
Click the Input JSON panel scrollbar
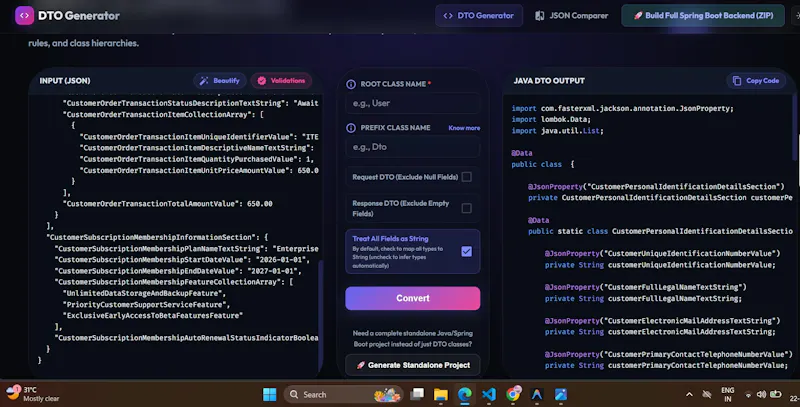320,316
